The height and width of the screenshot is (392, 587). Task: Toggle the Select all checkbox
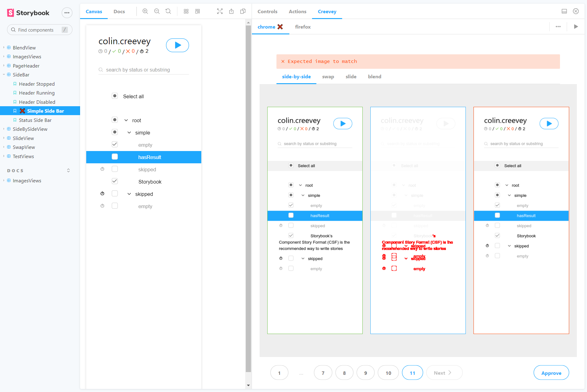click(x=115, y=96)
